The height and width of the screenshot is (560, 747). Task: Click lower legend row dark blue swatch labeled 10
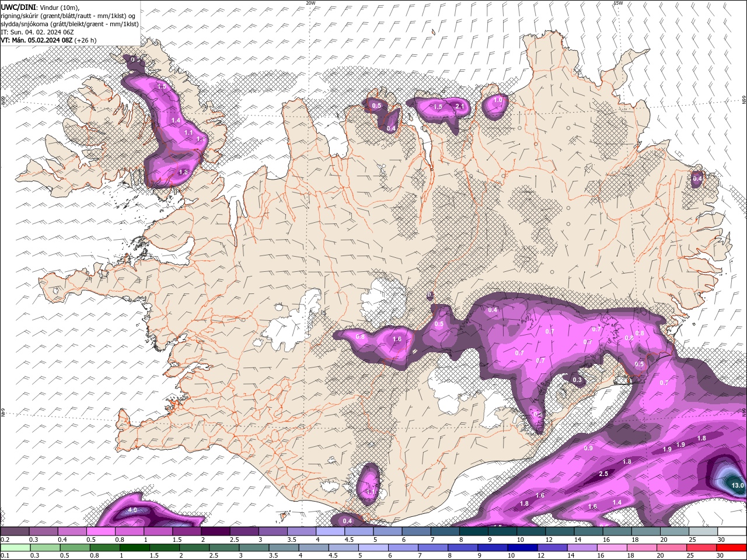(x=522, y=547)
